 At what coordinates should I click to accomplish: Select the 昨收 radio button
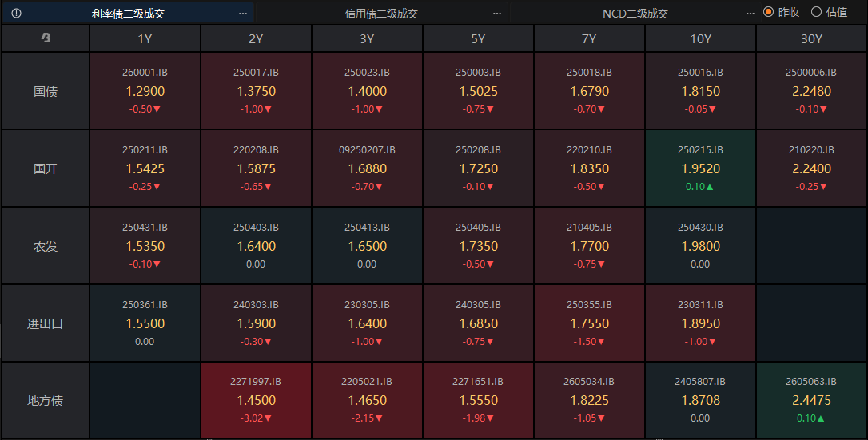tap(768, 12)
